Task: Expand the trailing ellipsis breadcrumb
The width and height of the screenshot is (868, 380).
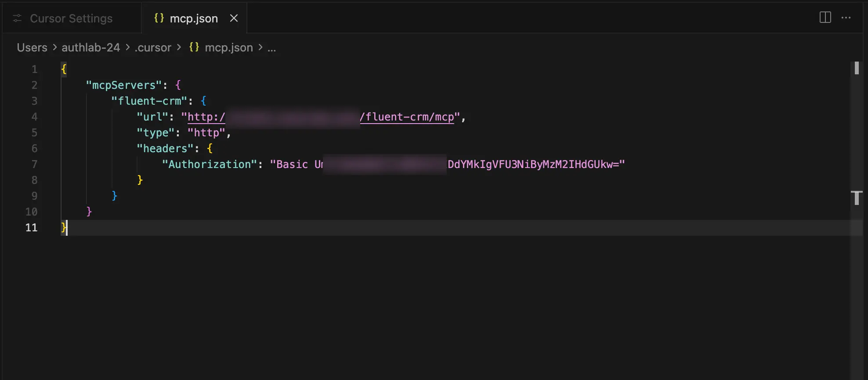Action: pos(271,47)
